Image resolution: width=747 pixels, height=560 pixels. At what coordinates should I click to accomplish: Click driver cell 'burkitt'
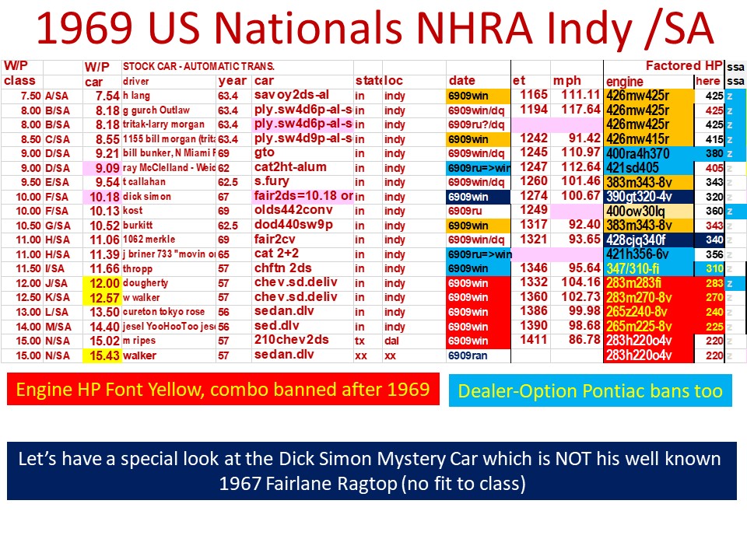(138, 226)
